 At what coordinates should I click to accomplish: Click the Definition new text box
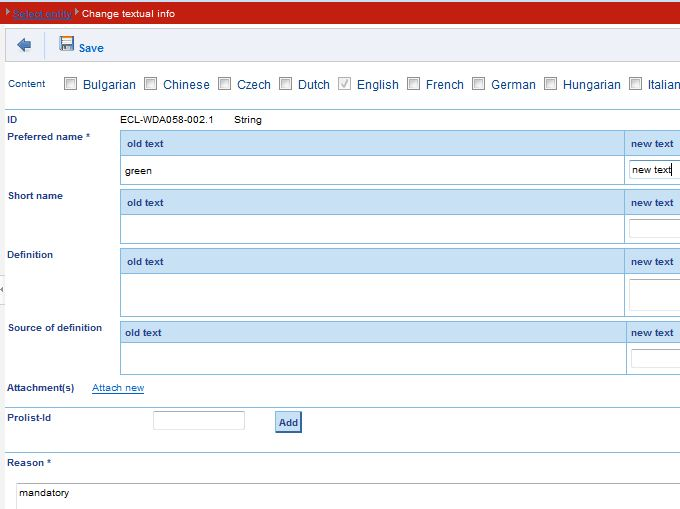point(655,294)
